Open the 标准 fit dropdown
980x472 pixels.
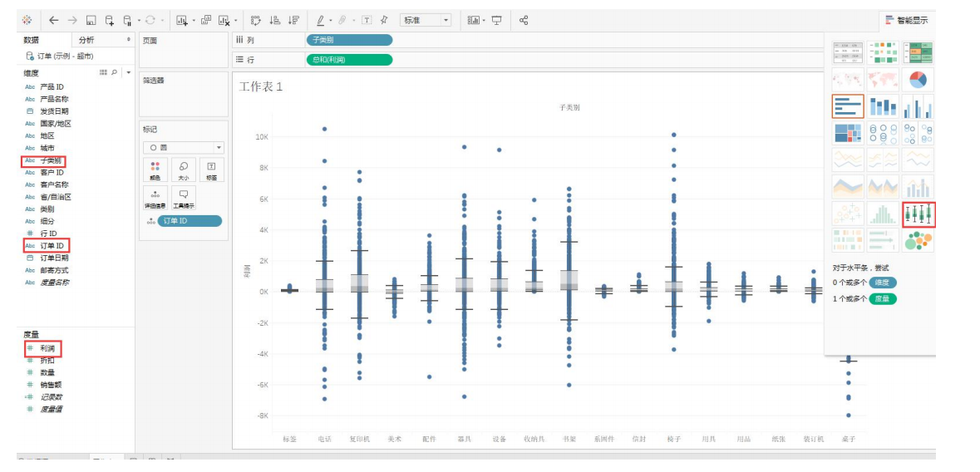click(425, 20)
